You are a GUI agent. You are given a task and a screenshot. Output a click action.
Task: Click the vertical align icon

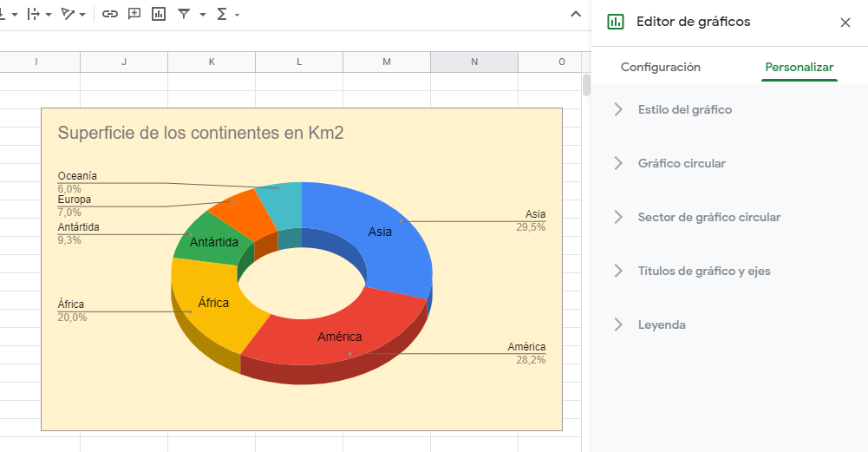pyautogui.click(x=3, y=14)
